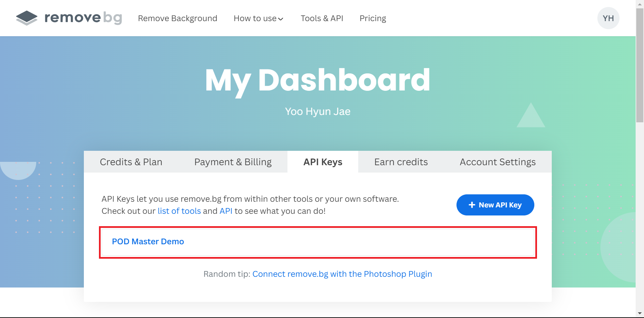
Task: Click the remove.bg logo icon
Action: (26, 18)
